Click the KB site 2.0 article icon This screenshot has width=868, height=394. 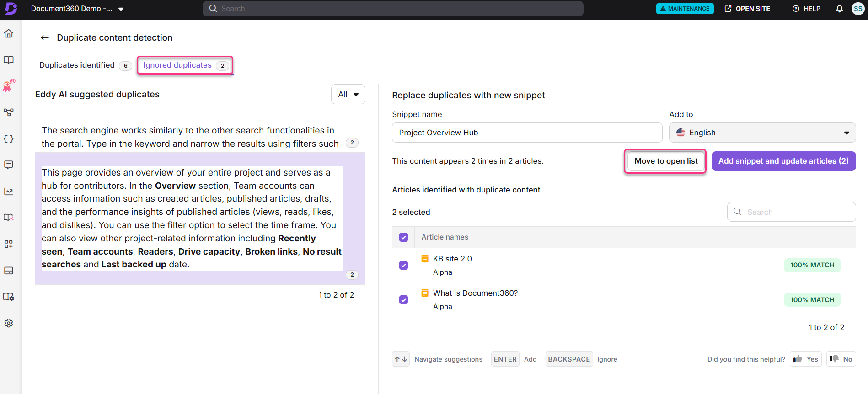pos(425,259)
